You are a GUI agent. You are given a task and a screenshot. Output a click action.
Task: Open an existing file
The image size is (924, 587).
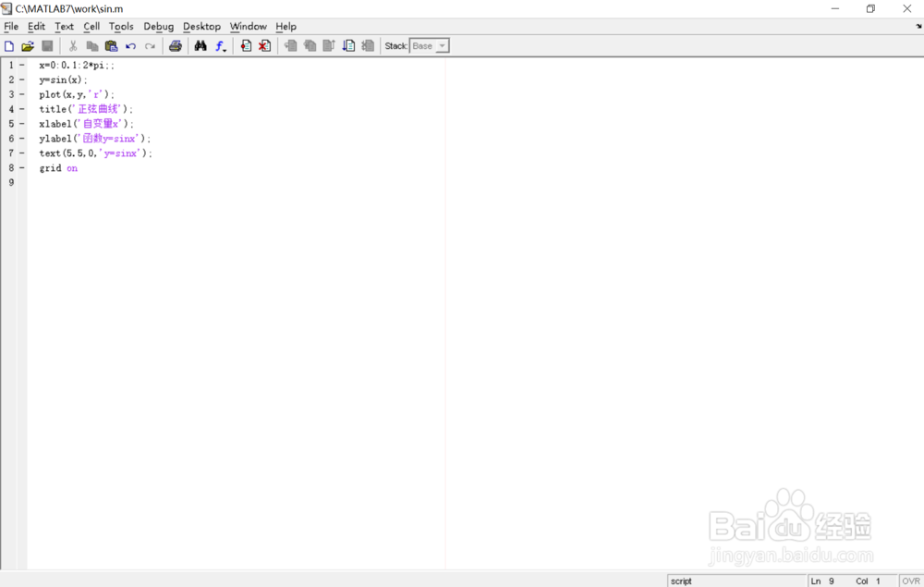point(28,46)
